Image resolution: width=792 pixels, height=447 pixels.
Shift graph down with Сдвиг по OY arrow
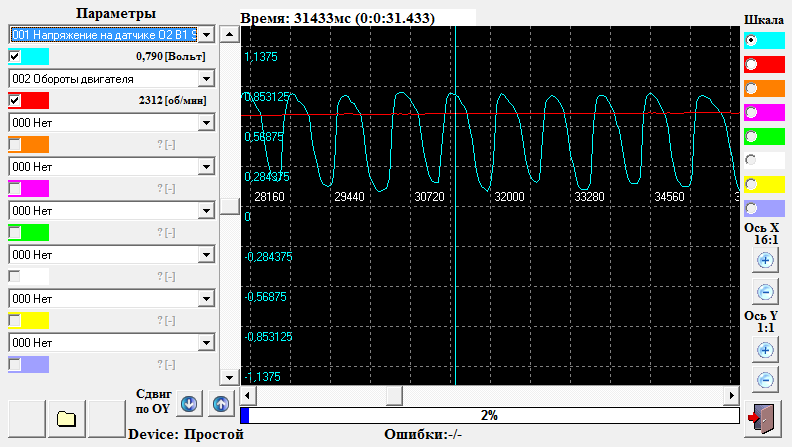click(189, 404)
